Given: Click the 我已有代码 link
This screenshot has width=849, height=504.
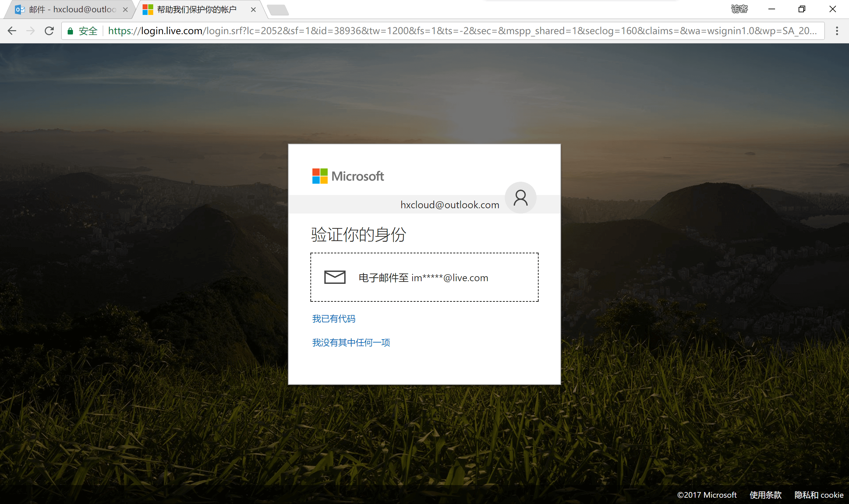Looking at the screenshot, I should tap(334, 319).
